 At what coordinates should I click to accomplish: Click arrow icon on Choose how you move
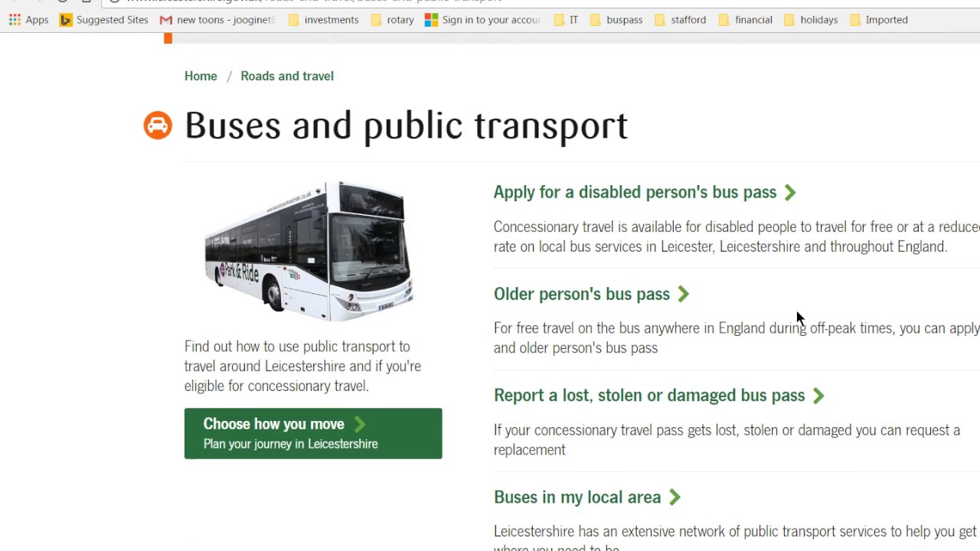coord(360,424)
